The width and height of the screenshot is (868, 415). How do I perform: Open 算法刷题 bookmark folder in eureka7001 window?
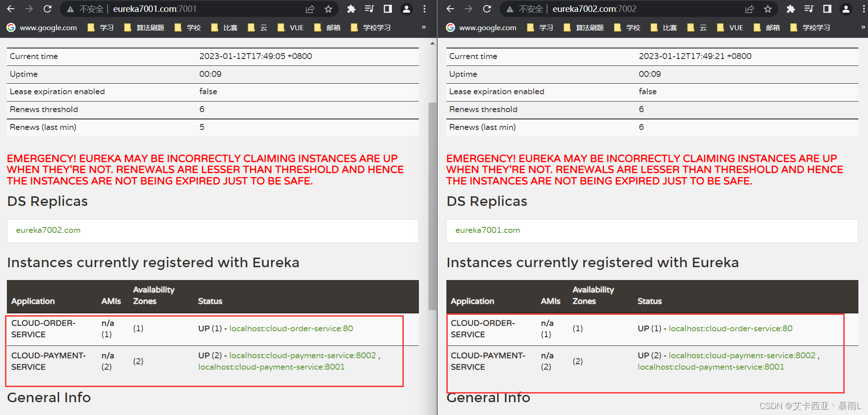pyautogui.click(x=144, y=27)
